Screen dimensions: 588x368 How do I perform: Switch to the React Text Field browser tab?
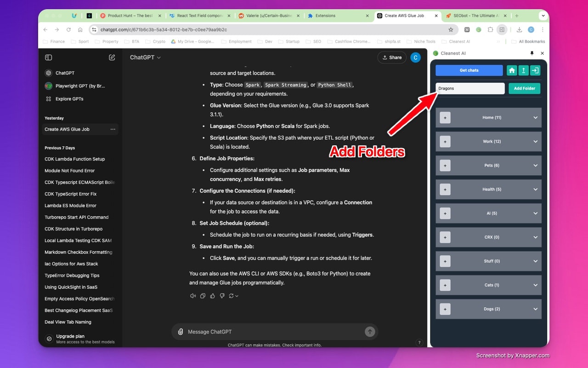click(199, 16)
